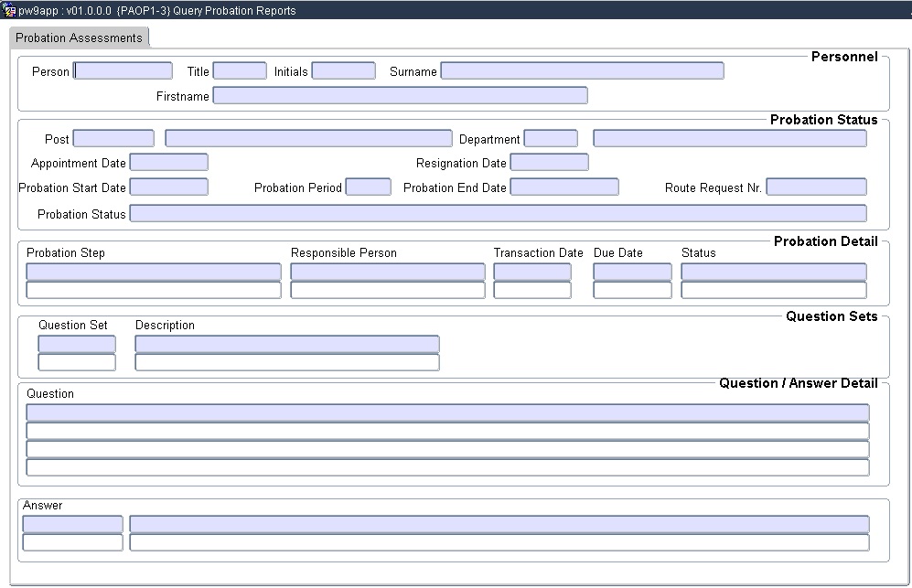This screenshot has height=588, width=912.
Task: Click first Responsible Person entry
Action: pos(388,272)
